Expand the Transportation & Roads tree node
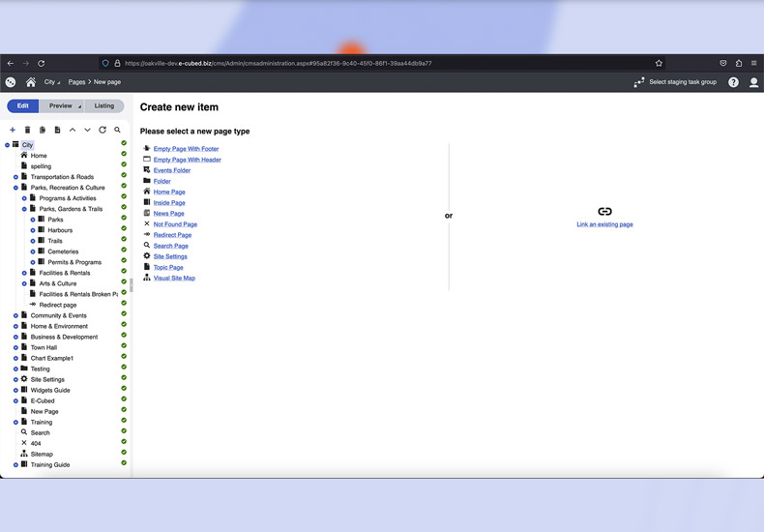Viewport: 764px width, 532px height. point(15,177)
